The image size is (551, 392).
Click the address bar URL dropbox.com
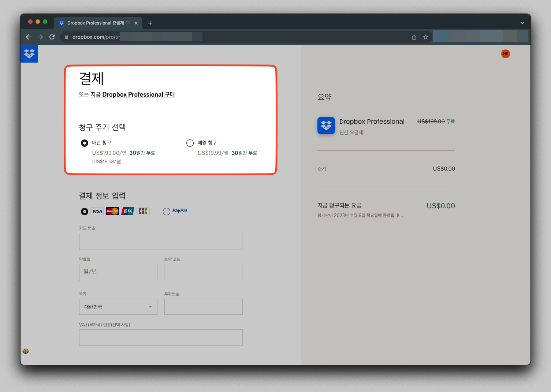click(x=96, y=37)
